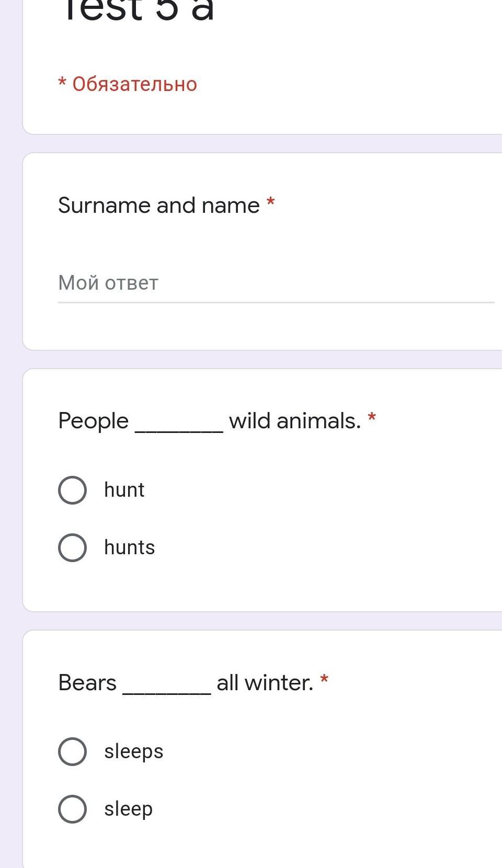Image resolution: width=502 pixels, height=868 pixels.
Task: Select the 'sleeps' radio button circle
Action: (x=72, y=751)
